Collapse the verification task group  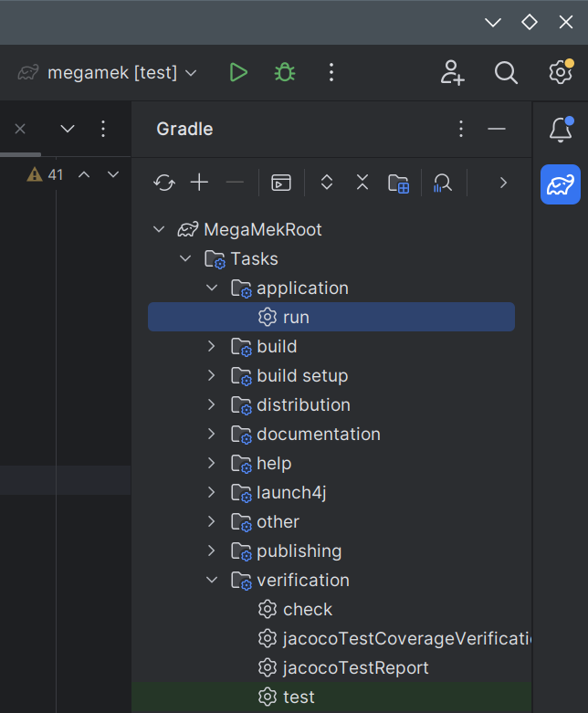pyautogui.click(x=212, y=581)
